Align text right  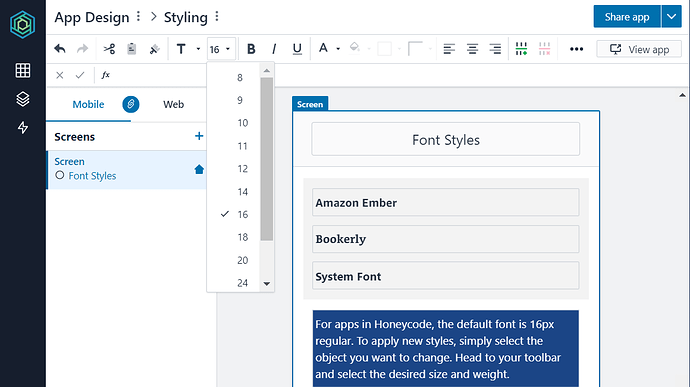[x=495, y=49]
